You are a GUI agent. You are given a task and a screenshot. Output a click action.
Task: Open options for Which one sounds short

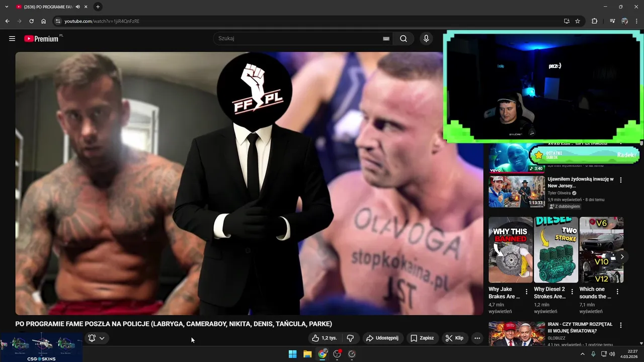617,292
